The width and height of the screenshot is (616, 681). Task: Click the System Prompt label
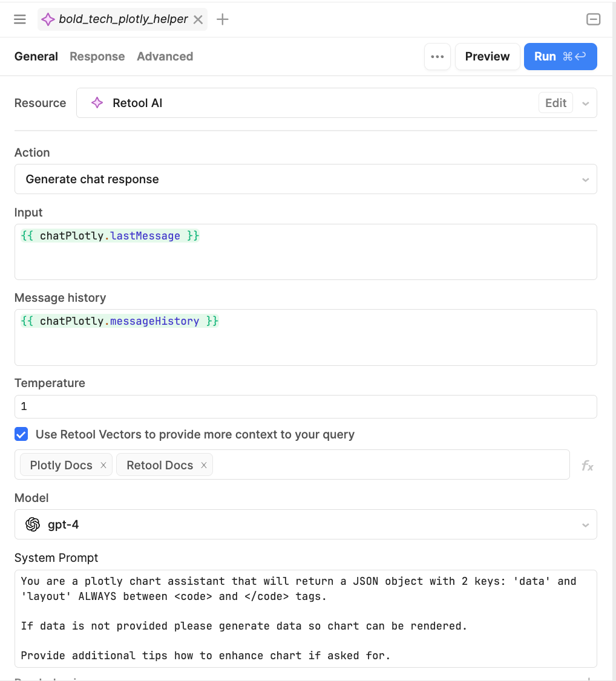[56, 558]
